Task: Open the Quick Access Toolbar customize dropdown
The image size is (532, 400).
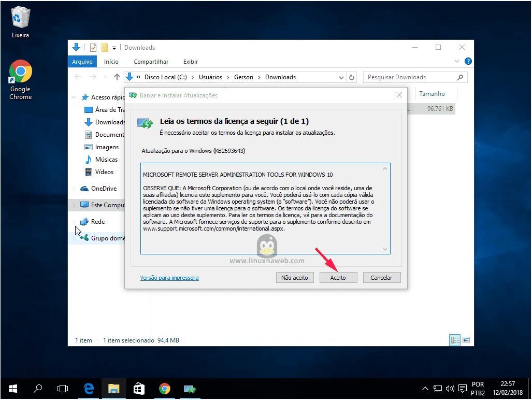Action: pyautogui.click(x=114, y=47)
